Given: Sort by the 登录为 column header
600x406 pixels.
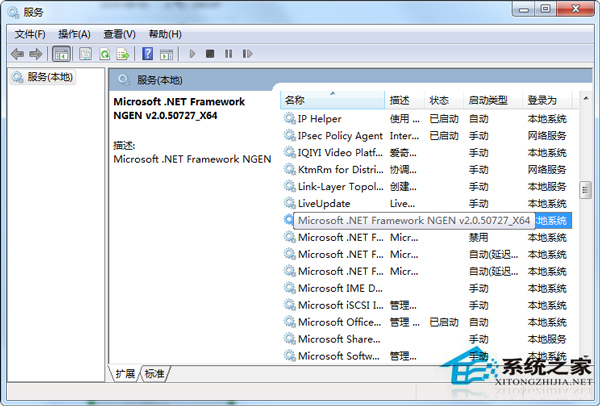Looking at the screenshot, I should [547, 101].
